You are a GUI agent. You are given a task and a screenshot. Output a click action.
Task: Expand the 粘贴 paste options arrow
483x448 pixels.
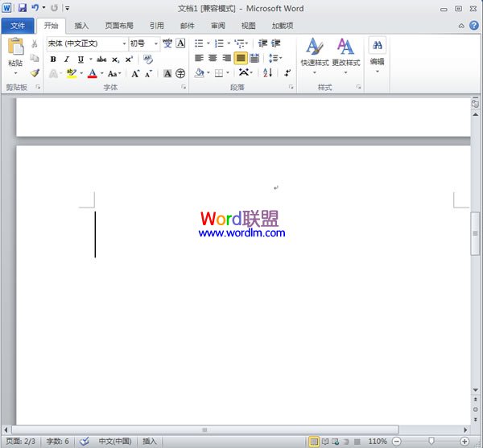pyautogui.click(x=15, y=73)
